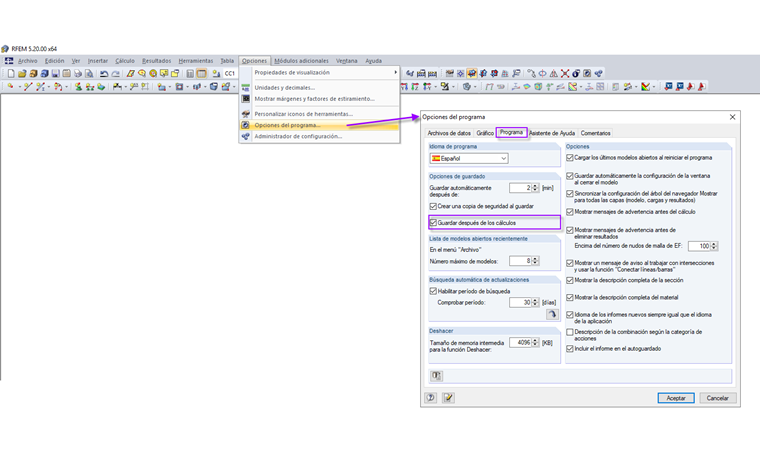Viewport: 760px width, 464px height.
Task: Click the Número máximo de modelos spinner
Action: point(535,261)
